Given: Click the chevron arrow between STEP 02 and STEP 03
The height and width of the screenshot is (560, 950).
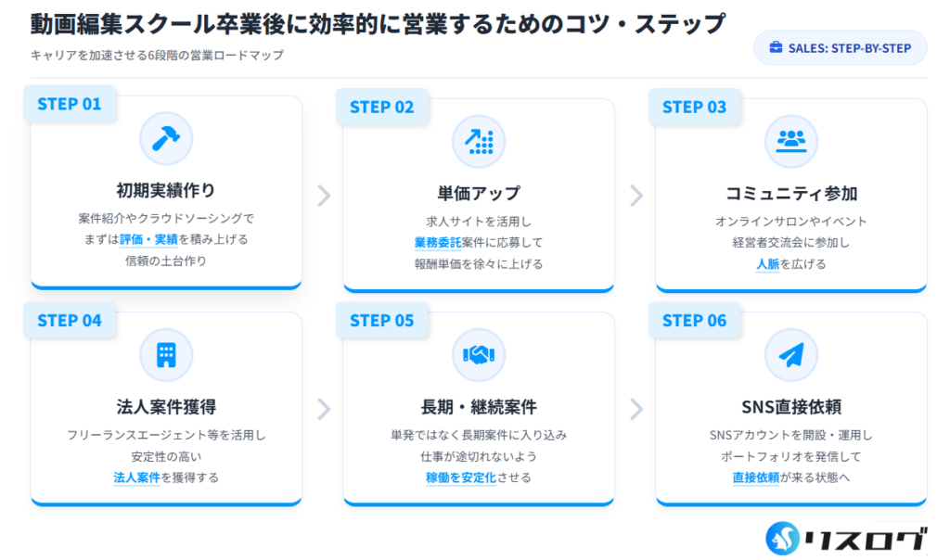Looking at the screenshot, I should coord(635,196).
